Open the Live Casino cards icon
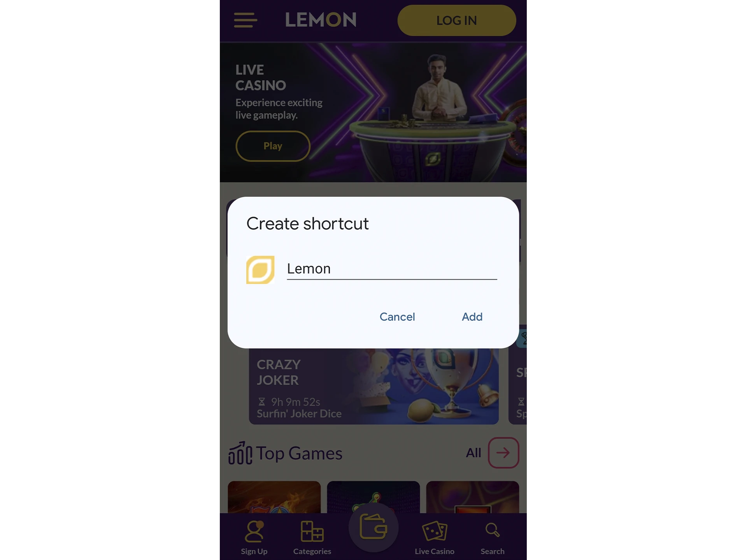Image resolution: width=747 pixels, height=560 pixels. pos(434,532)
